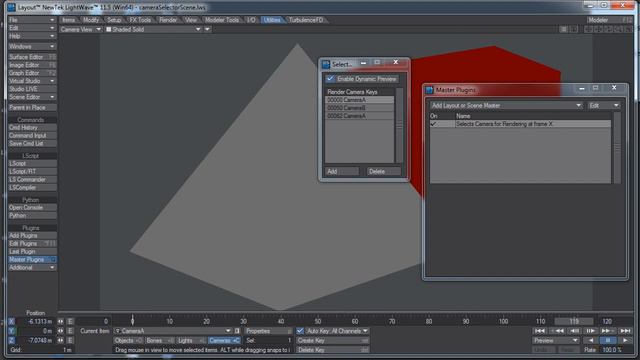
Task: Open the Modeler Tools tab
Action: [x=222, y=20]
